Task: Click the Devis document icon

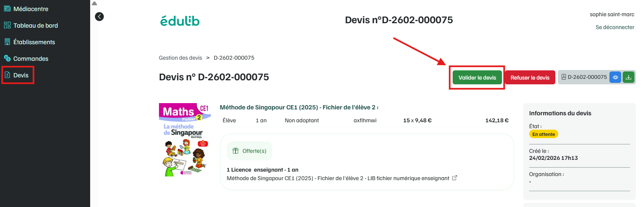Action: 7,75
